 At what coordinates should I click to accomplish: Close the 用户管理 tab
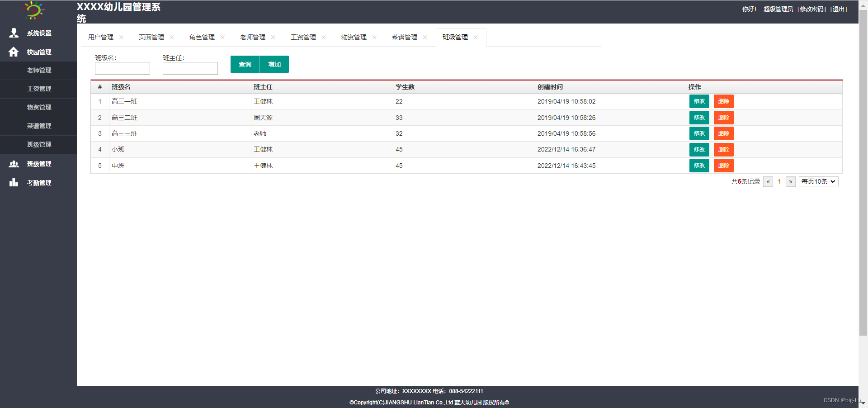point(121,38)
